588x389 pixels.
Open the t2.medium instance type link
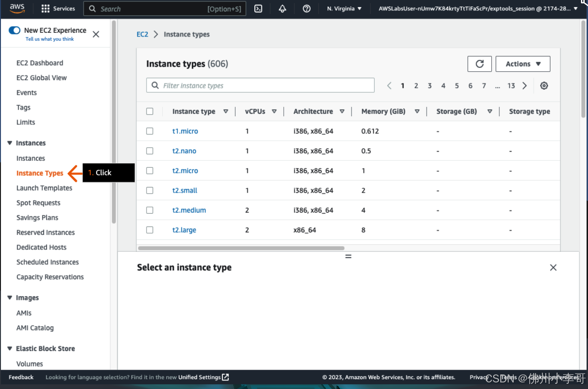189,210
